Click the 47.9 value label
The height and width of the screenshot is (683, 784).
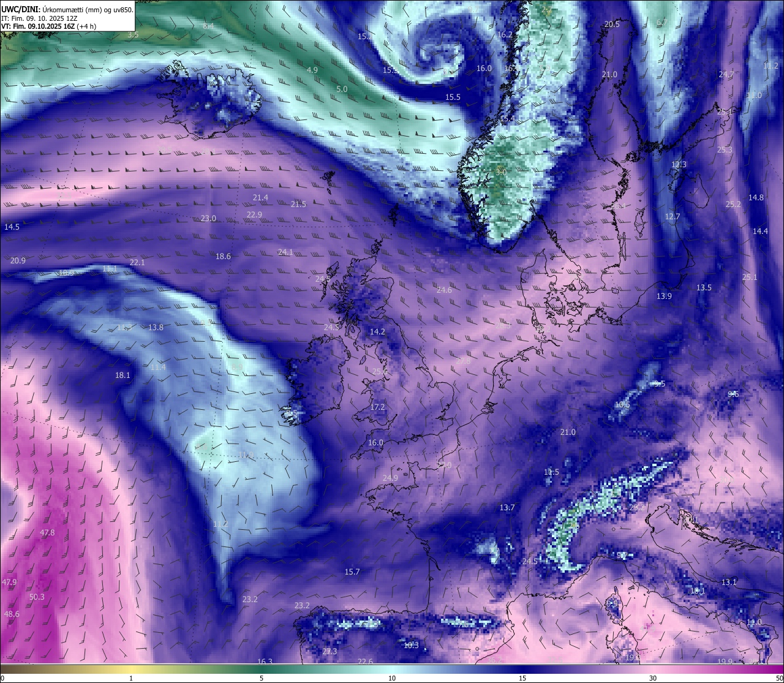(x=9, y=582)
